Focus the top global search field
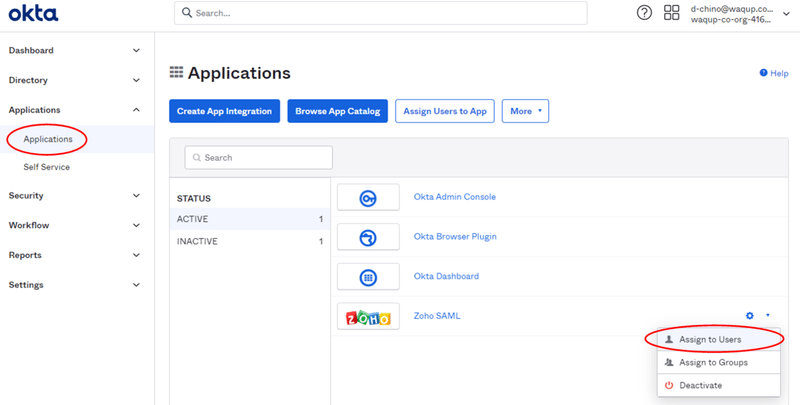800x405 pixels. tap(381, 13)
